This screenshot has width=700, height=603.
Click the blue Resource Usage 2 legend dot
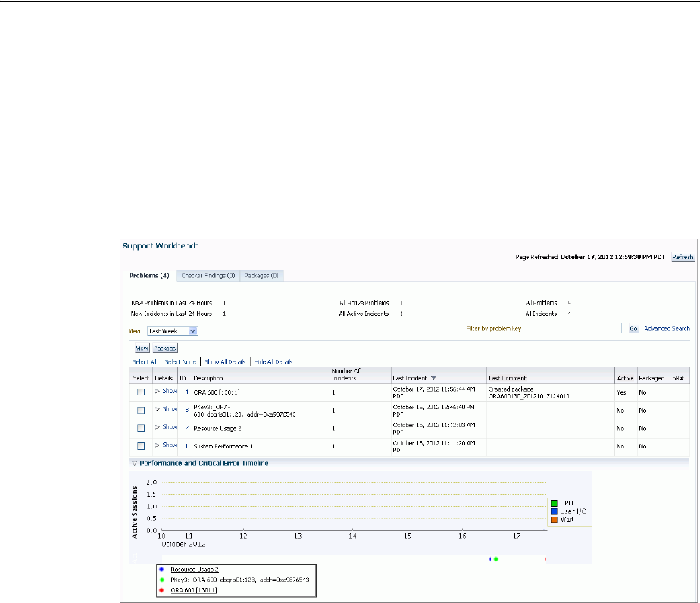(161, 569)
